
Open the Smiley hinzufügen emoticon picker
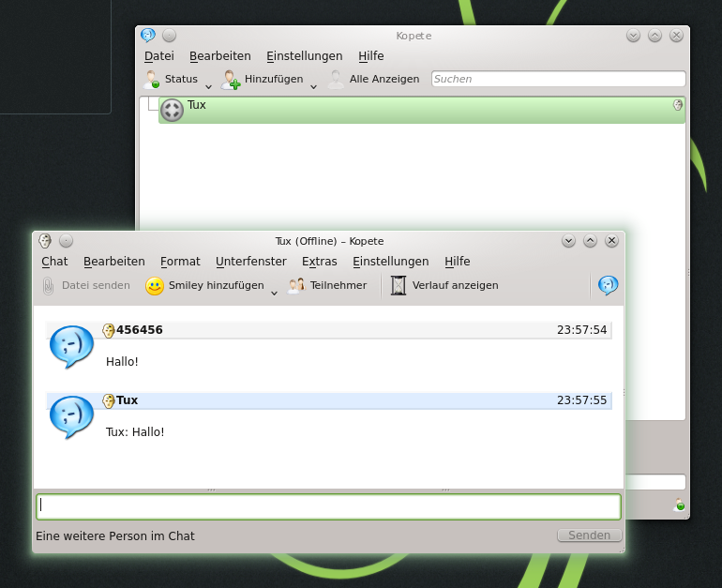[156, 286]
